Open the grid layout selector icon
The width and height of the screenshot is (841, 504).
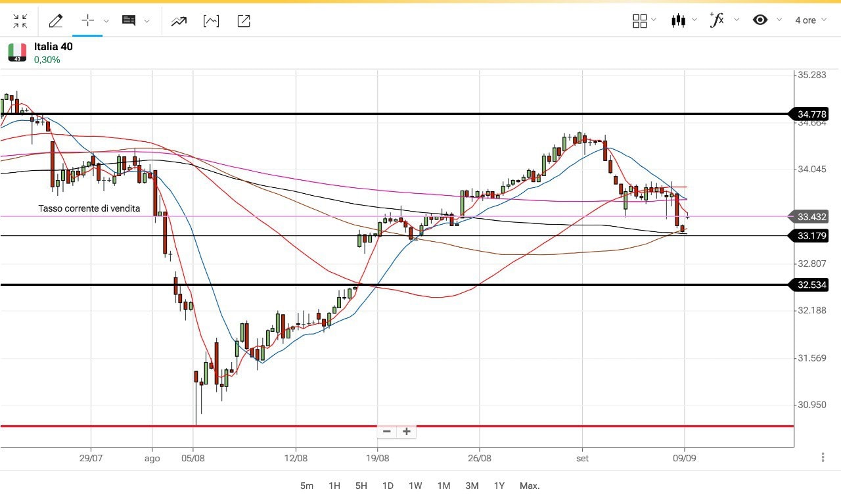point(639,21)
